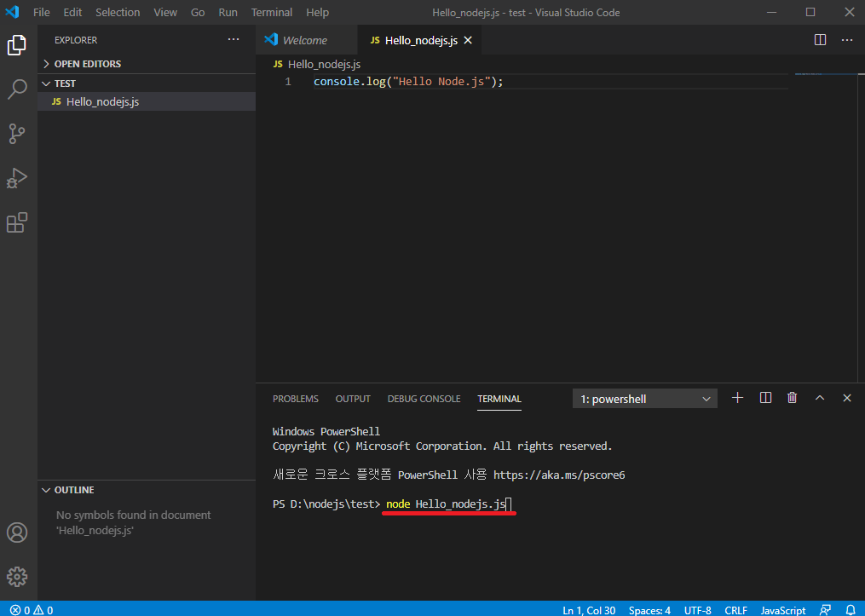Switch to the Problems panel tab

coord(295,399)
